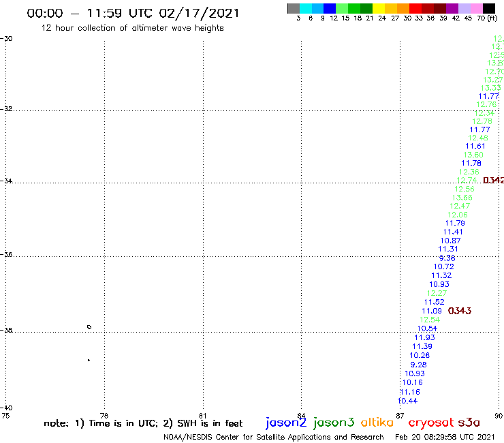Viewport: 504px width, 443px height.
Task: Click the wave height value 11.79
Action: tap(455, 223)
